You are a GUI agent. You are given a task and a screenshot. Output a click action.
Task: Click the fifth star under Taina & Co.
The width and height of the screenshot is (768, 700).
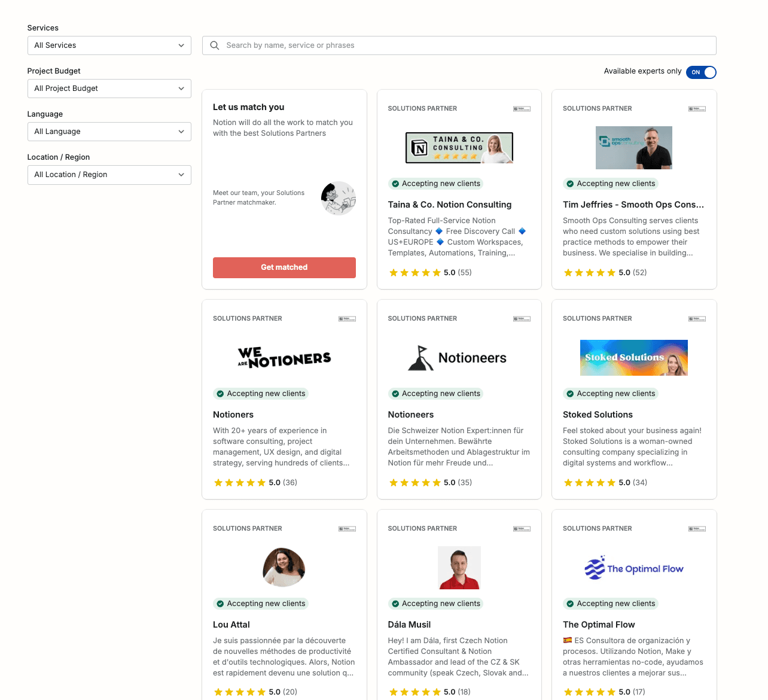(437, 272)
